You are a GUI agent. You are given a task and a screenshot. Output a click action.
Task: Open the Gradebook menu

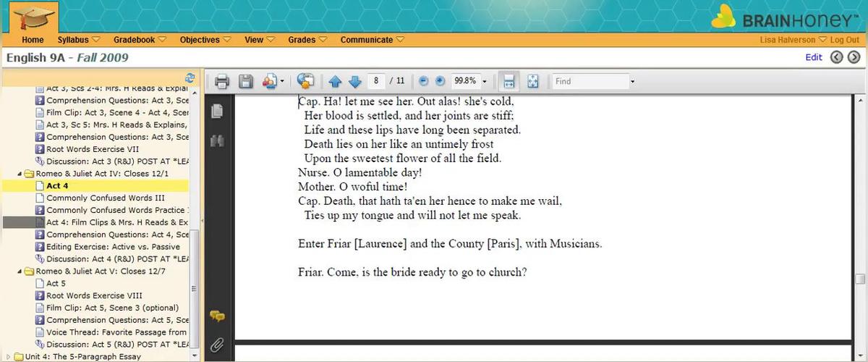coord(140,40)
